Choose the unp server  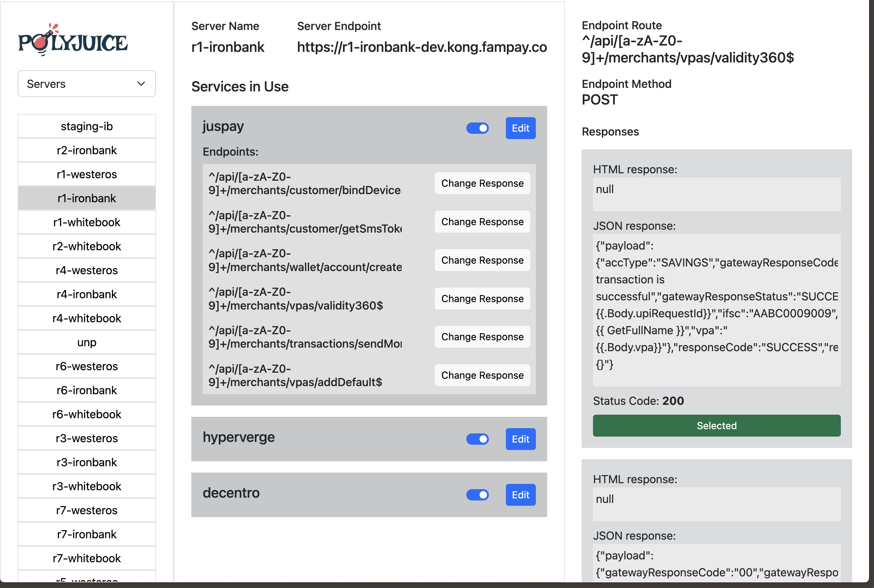point(86,342)
